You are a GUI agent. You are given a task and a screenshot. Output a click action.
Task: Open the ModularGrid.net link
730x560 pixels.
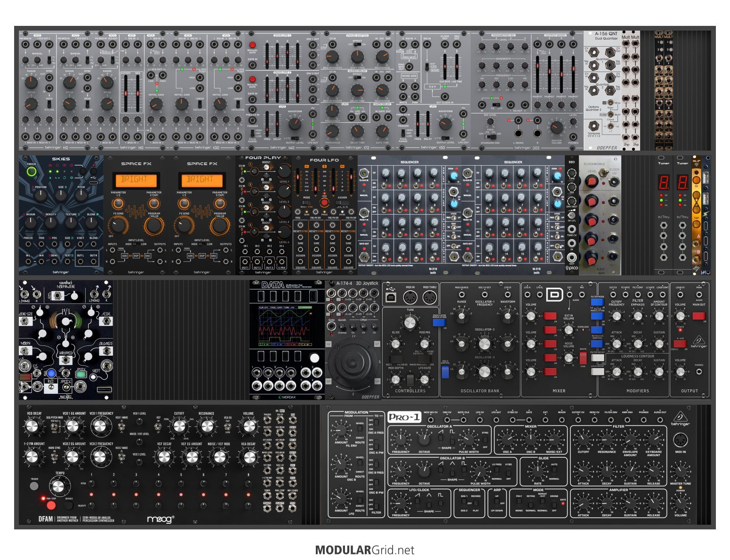pyautogui.click(x=365, y=550)
